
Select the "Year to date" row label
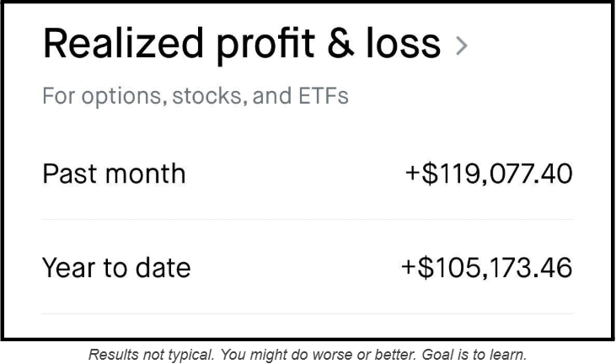[116, 268]
